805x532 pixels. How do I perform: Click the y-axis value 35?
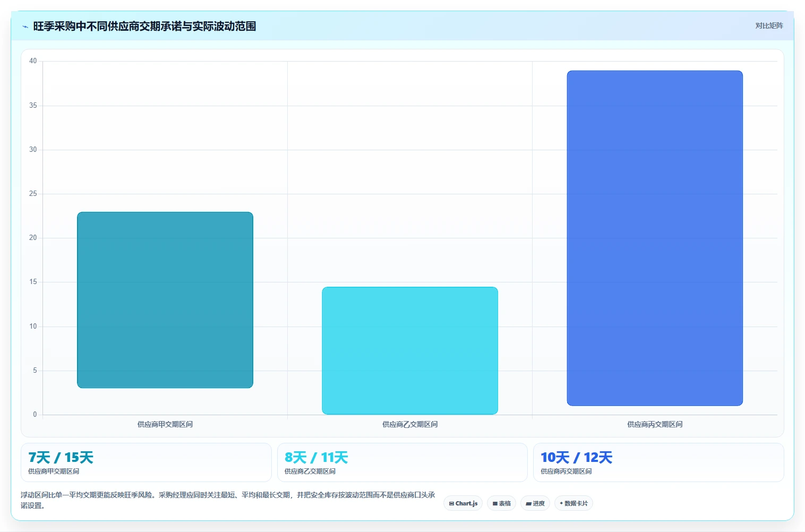pyautogui.click(x=33, y=105)
